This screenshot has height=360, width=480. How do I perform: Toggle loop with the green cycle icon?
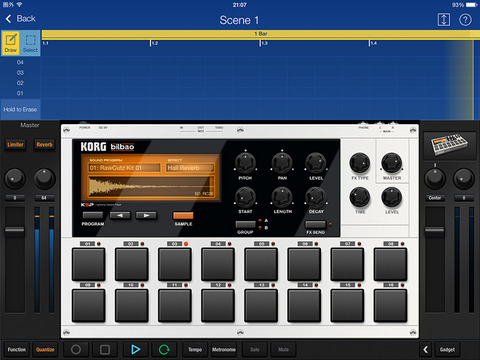[164, 349]
